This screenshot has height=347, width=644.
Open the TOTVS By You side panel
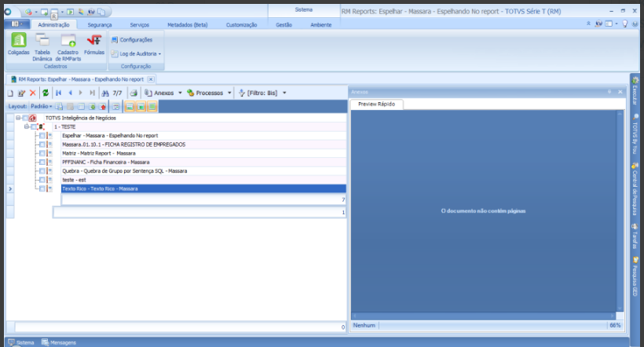point(635,134)
